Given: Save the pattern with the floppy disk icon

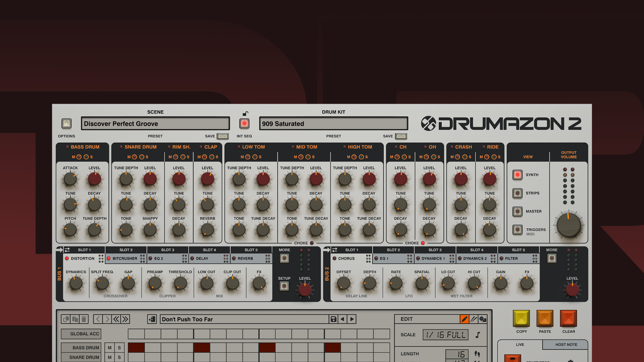Looking at the screenshot, I should click(x=333, y=319).
